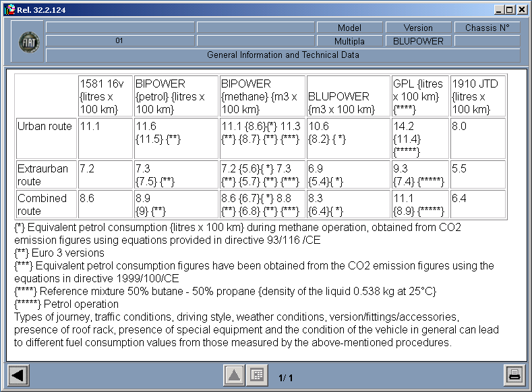Select the Multipla model field

(349, 41)
